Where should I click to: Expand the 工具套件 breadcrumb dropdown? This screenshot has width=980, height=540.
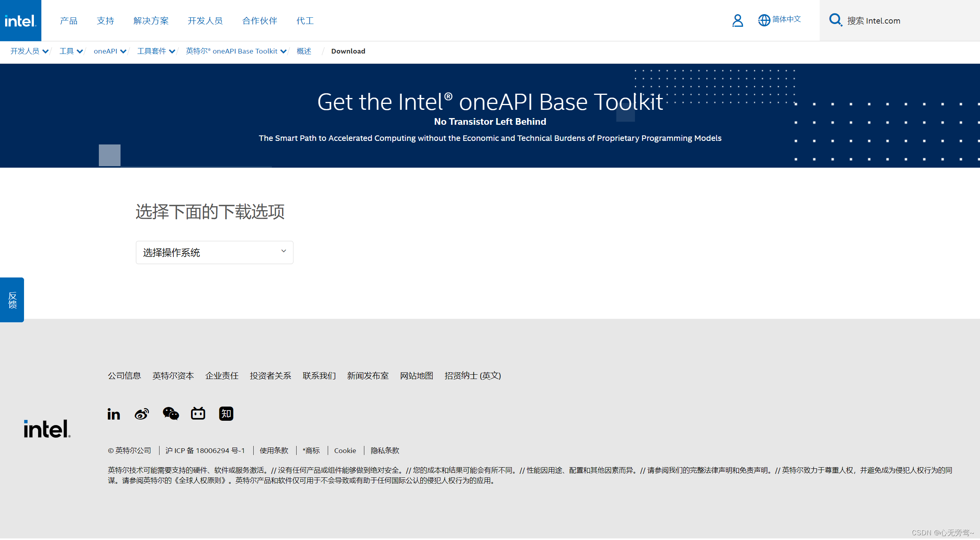pyautogui.click(x=172, y=51)
